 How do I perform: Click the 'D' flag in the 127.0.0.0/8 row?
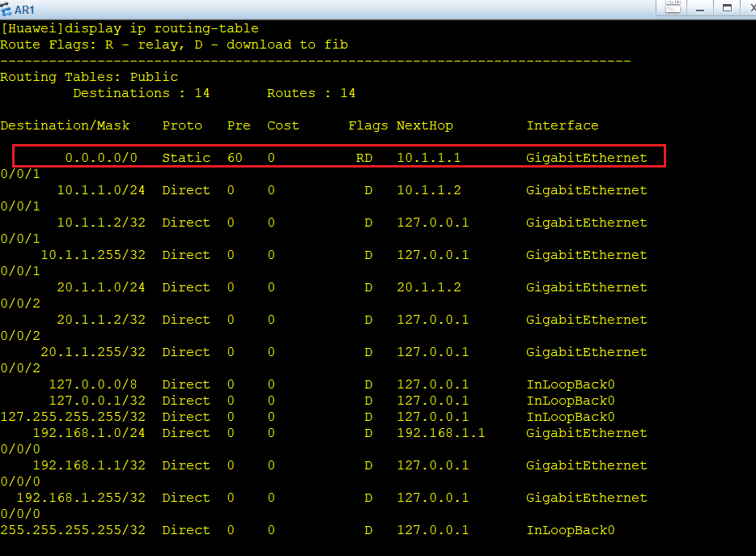tap(368, 384)
